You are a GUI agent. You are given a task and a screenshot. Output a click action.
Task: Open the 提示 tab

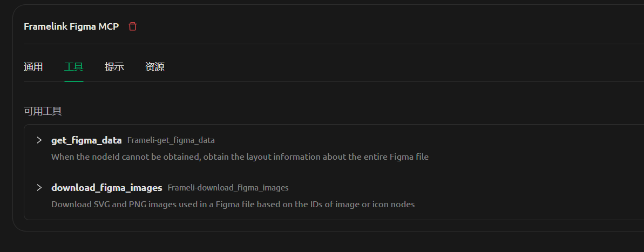coord(114,67)
